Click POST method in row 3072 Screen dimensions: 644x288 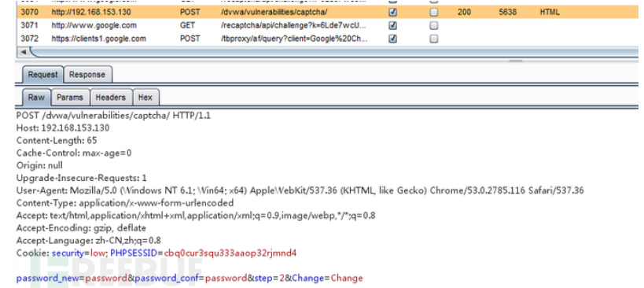coord(190,39)
